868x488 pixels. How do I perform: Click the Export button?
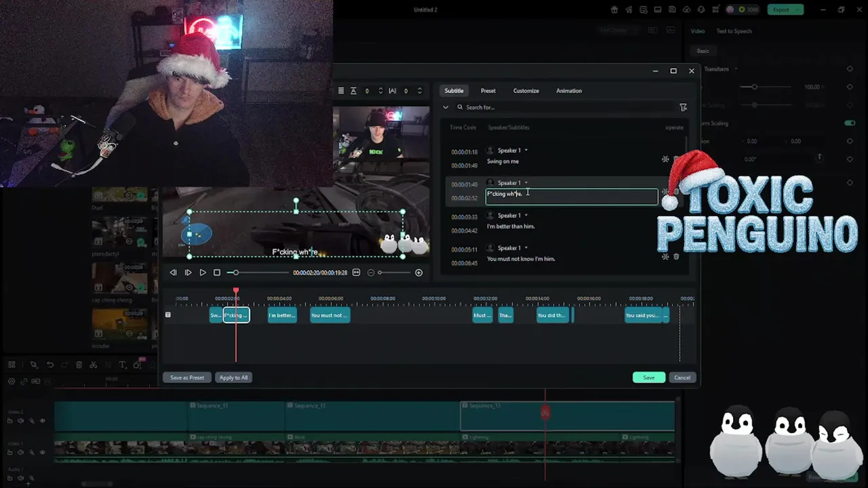[x=785, y=9]
